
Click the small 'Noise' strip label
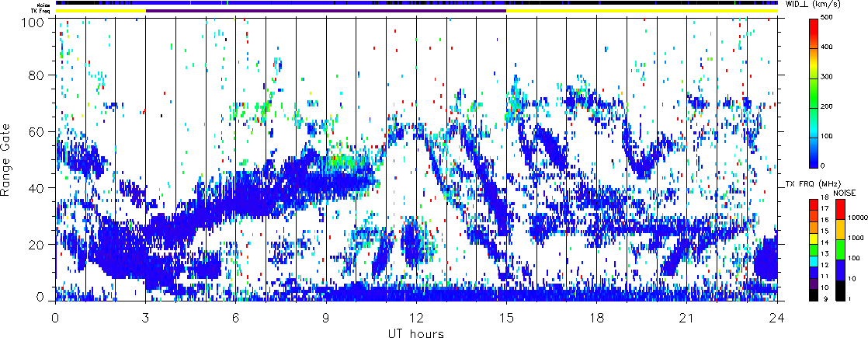click(x=45, y=4)
